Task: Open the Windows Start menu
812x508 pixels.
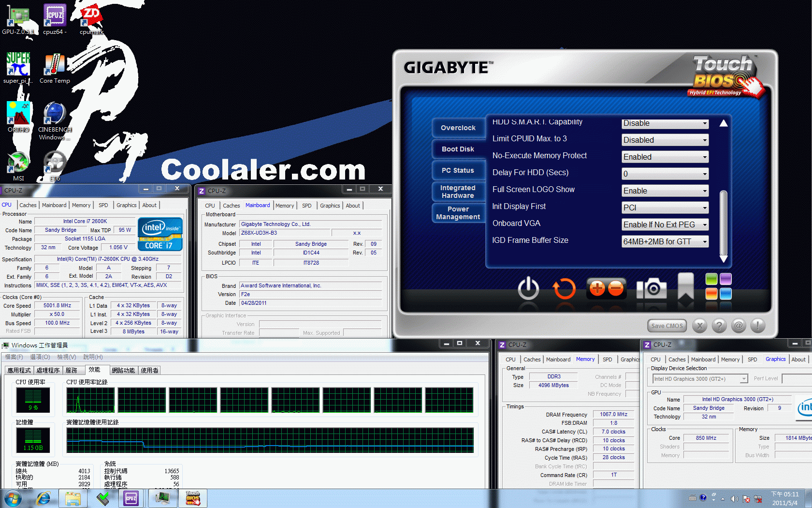Action: coord(12,498)
